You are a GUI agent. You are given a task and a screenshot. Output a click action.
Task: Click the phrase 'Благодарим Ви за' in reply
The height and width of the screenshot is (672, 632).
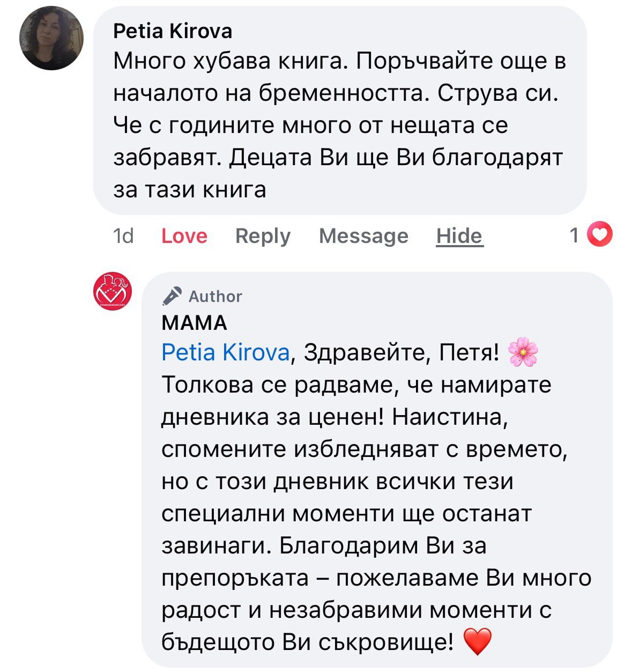pyautogui.click(x=383, y=545)
